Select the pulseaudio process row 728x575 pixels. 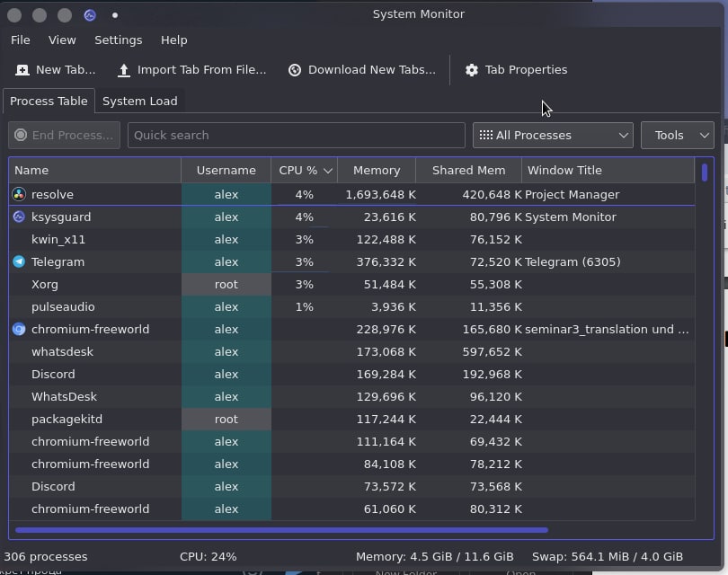pos(352,306)
